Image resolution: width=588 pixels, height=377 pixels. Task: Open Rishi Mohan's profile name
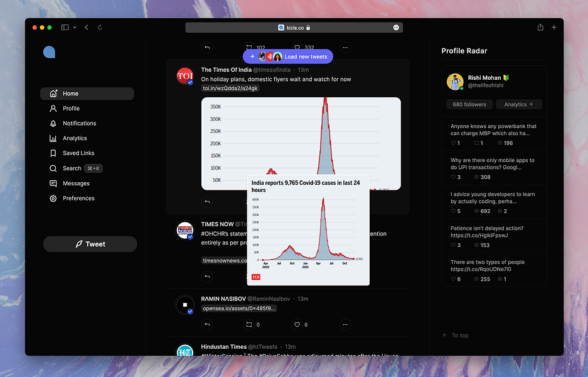click(x=484, y=78)
